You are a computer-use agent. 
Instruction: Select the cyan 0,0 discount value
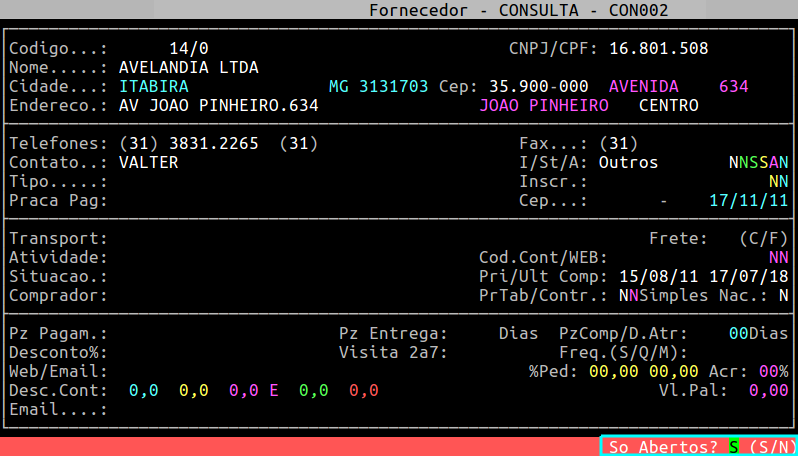pos(143,390)
